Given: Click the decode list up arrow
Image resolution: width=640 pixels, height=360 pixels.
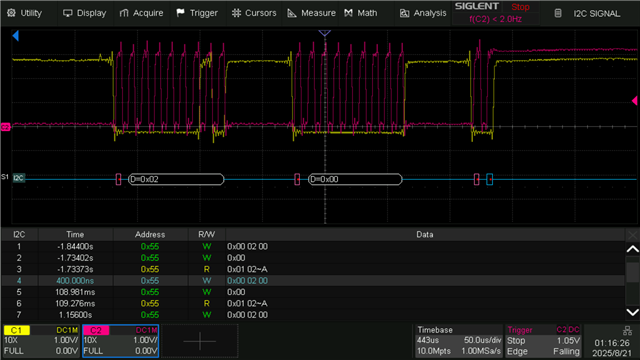Looking at the screenshot, I should point(632,249).
